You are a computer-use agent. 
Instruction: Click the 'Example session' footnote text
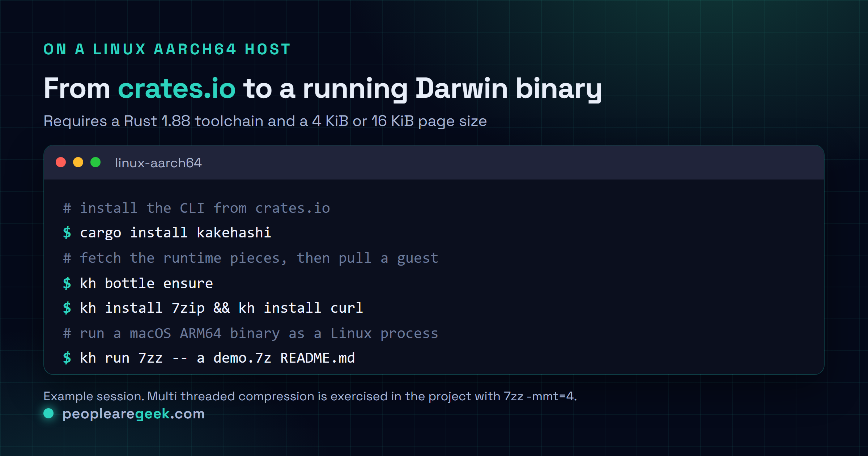[310, 396]
